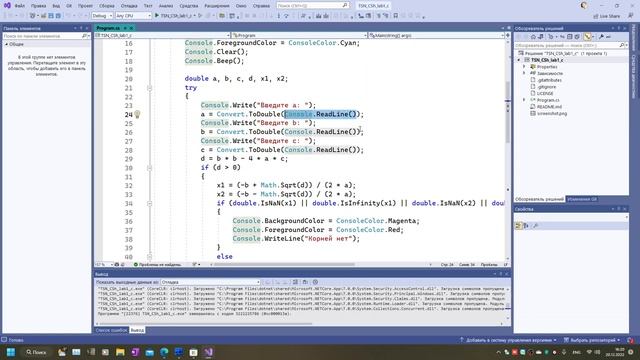Close the Program.cs tab
Image resolution: width=640 pixels, height=360 pixels.
[131, 28]
